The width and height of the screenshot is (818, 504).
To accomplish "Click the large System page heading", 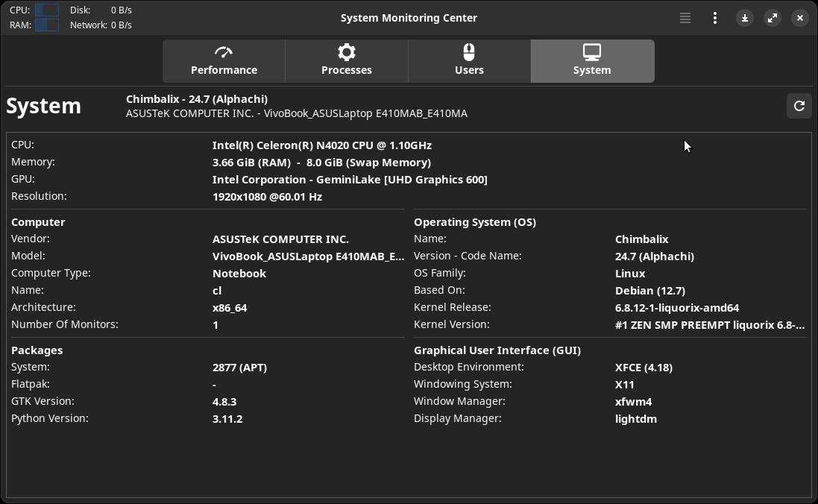I will click(43, 106).
